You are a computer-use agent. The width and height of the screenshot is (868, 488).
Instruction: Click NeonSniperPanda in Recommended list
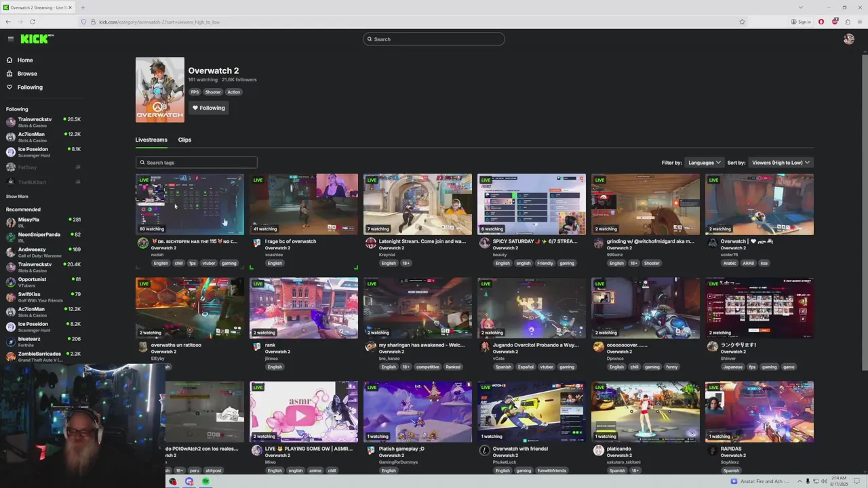click(x=43, y=237)
